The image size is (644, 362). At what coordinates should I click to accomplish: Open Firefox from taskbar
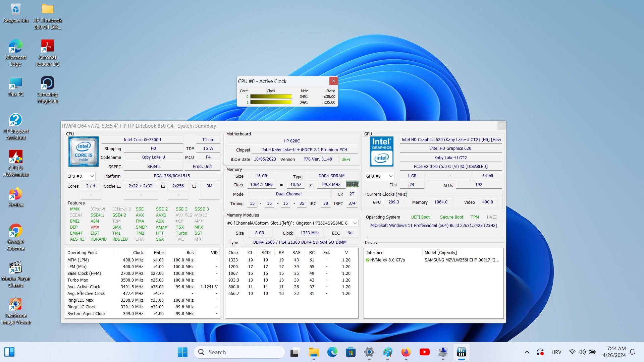[x=406, y=352]
